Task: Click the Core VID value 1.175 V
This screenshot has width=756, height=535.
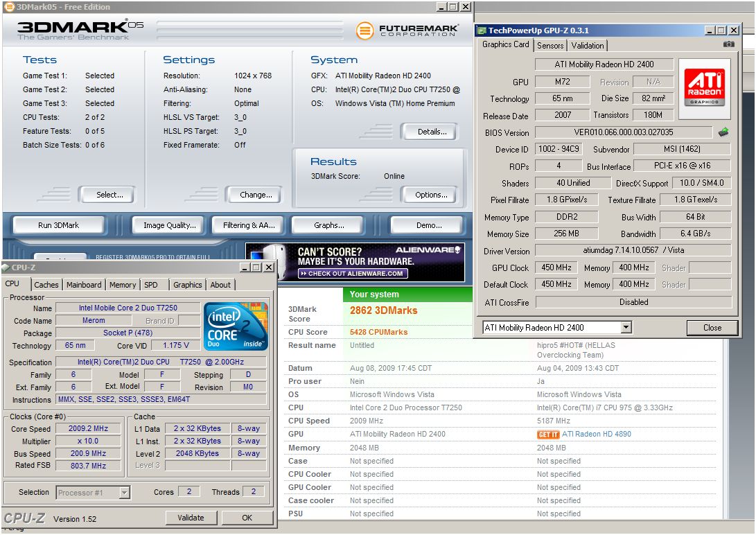Action: coord(176,345)
